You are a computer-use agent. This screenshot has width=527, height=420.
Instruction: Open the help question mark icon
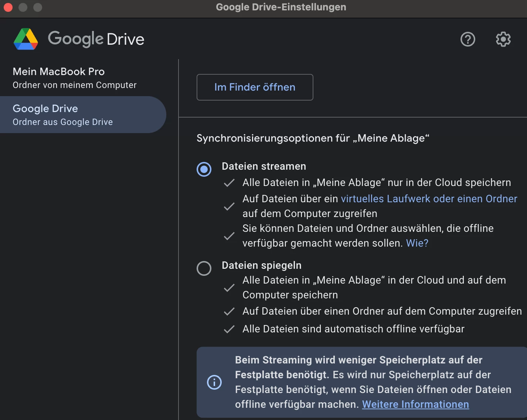(467, 39)
